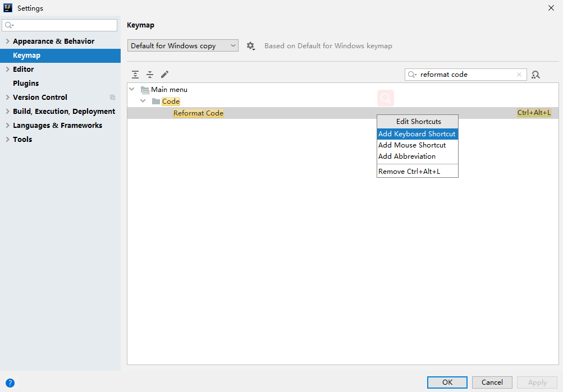Choose Add Mouse Shortcut from menu
This screenshot has width=563, height=392.
pos(417,145)
